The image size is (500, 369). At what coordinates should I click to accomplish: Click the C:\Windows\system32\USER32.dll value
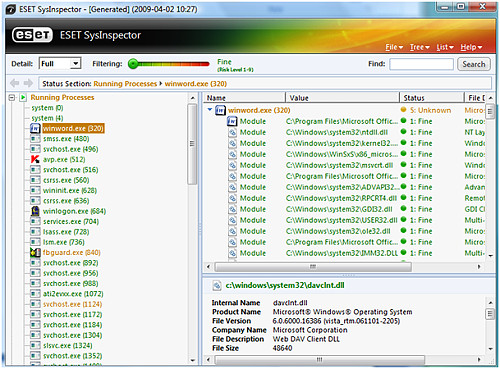pos(342,220)
